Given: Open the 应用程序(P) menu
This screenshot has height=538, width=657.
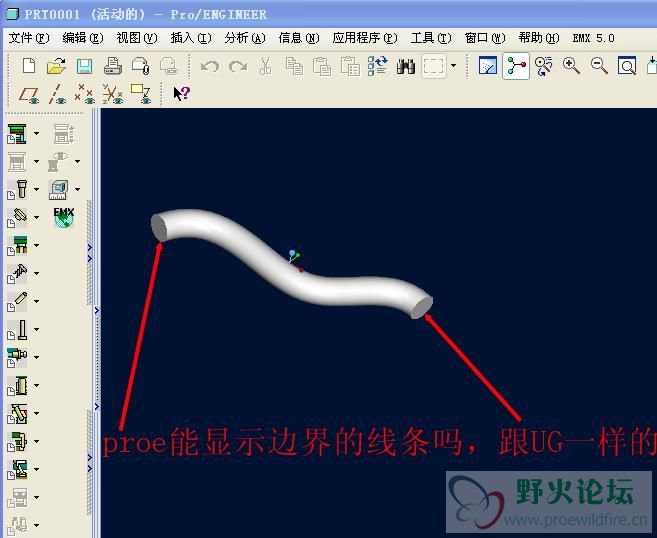Looking at the screenshot, I should point(365,38).
